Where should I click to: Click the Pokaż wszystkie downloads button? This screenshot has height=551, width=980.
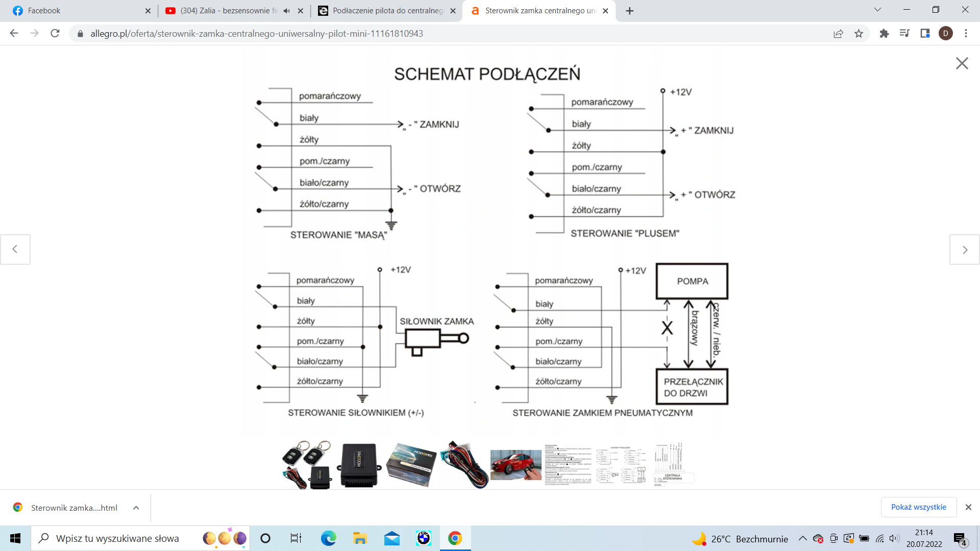coord(918,507)
